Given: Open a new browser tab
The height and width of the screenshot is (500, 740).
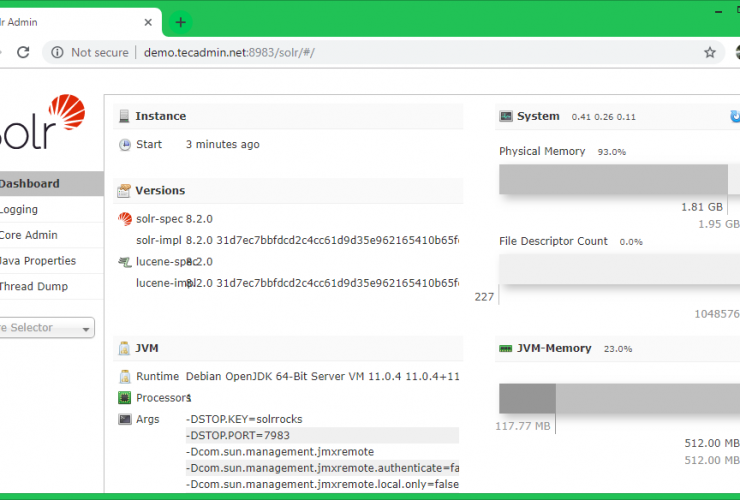Looking at the screenshot, I should click(180, 22).
